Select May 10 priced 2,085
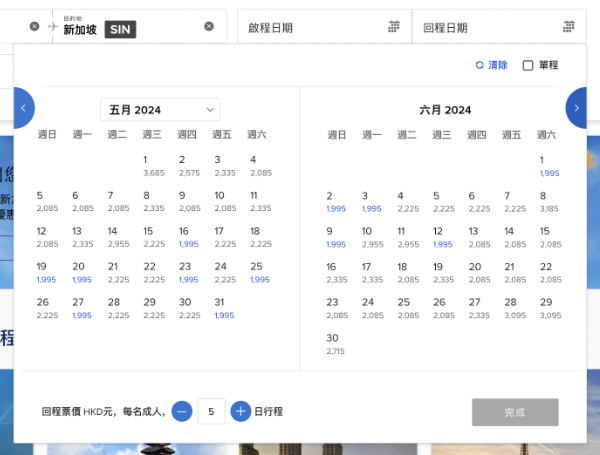Screen dimensions: 600x455 pyautogui.click(x=225, y=202)
